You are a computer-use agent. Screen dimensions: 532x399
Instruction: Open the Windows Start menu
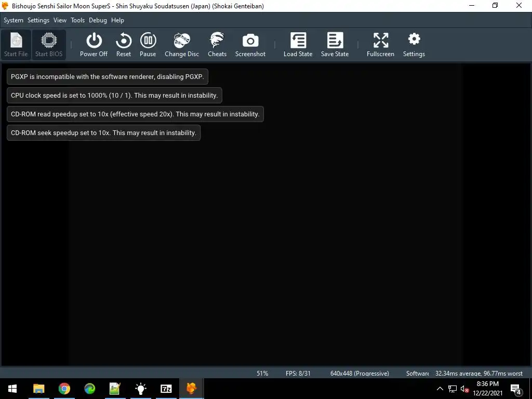[12, 389]
